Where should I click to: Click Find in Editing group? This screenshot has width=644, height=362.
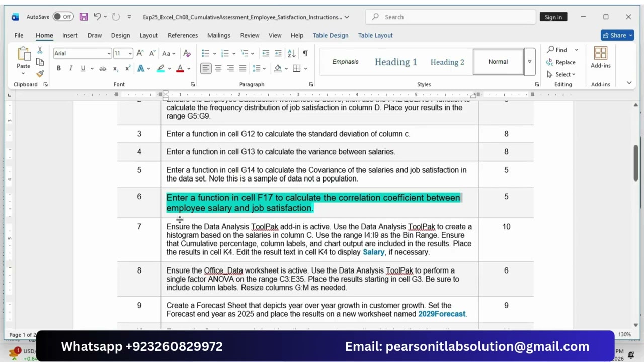pos(557,50)
